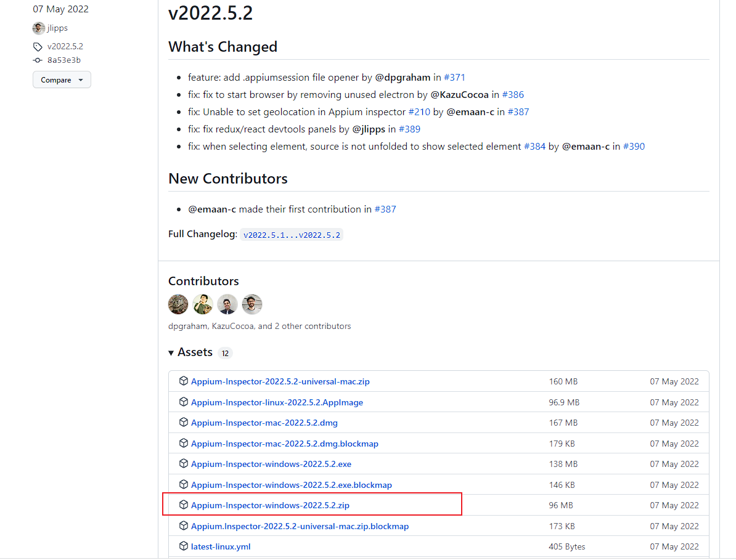Open commit 8a53e3b

point(64,60)
